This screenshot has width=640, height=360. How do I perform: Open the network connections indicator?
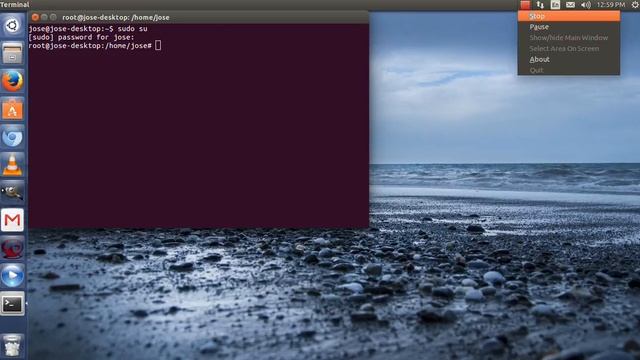coord(540,5)
